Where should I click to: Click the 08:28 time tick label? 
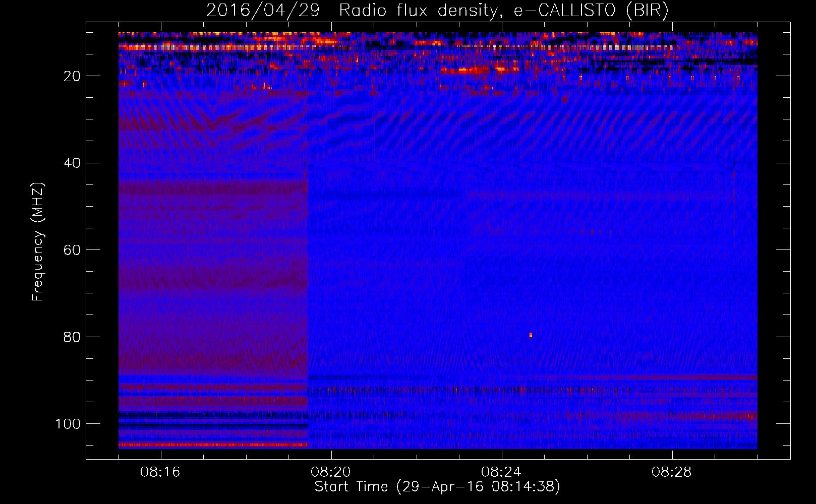coord(672,472)
